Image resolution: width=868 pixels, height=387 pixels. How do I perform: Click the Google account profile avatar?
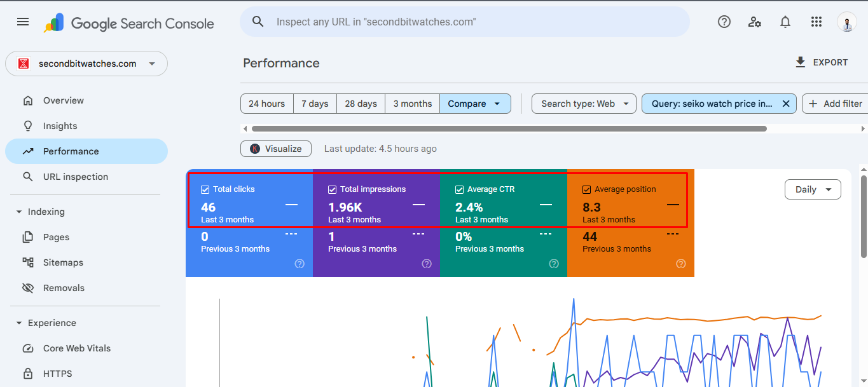(x=846, y=22)
